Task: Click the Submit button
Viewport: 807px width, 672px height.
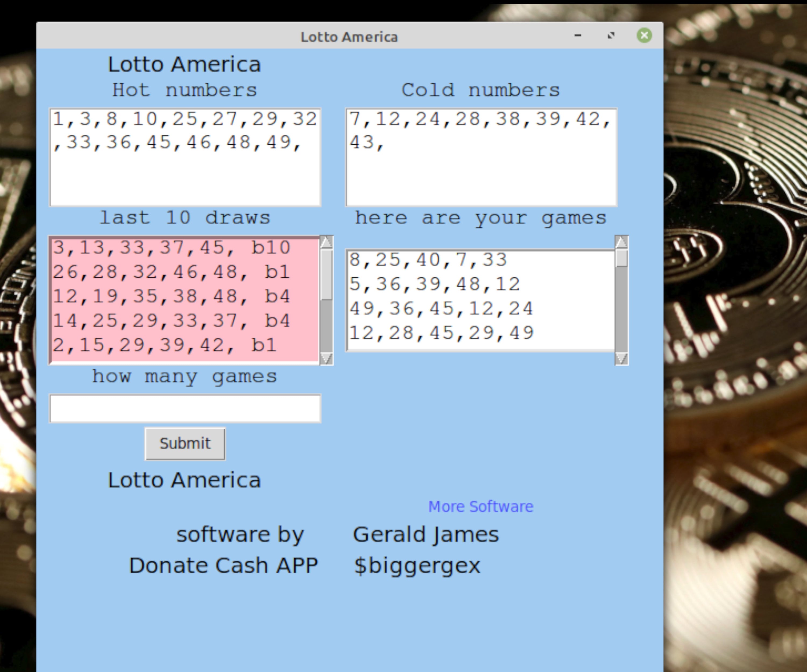Action: 185,444
